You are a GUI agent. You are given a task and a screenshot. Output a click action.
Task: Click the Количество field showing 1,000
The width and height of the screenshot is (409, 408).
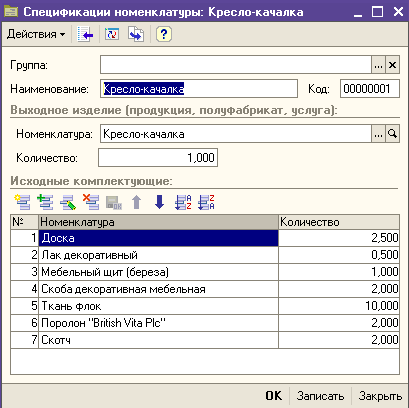pos(158,158)
